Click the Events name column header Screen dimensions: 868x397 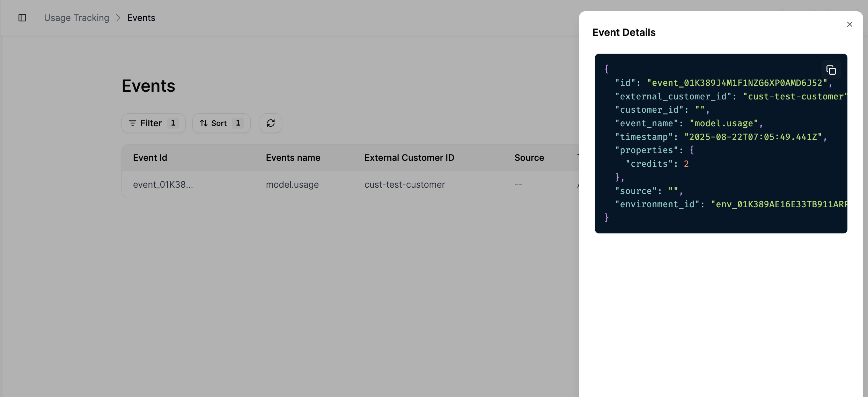(293, 158)
